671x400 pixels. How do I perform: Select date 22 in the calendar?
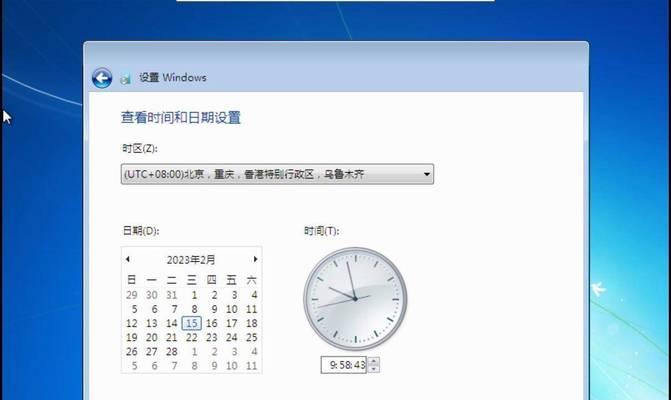(x=192, y=338)
